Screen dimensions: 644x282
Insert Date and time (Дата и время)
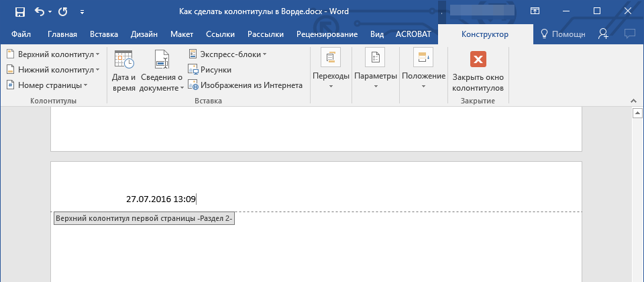(x=123, y=70)
